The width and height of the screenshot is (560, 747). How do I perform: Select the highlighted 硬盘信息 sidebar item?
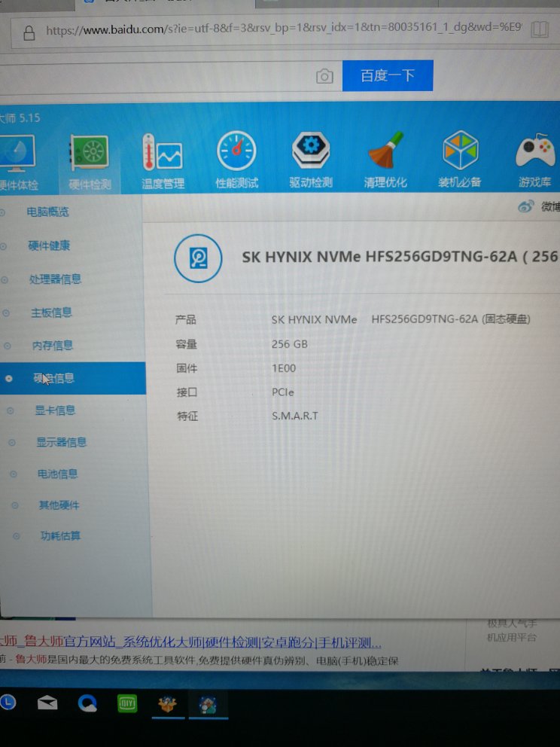click(72, 378)
